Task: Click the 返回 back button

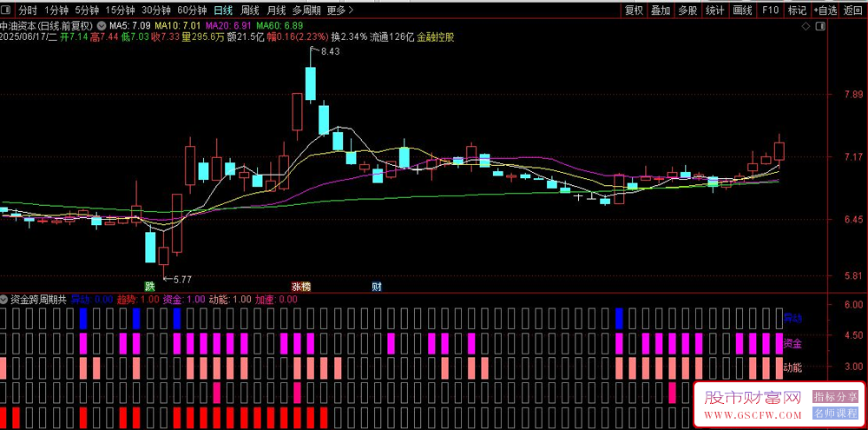Action: point(853,10)
